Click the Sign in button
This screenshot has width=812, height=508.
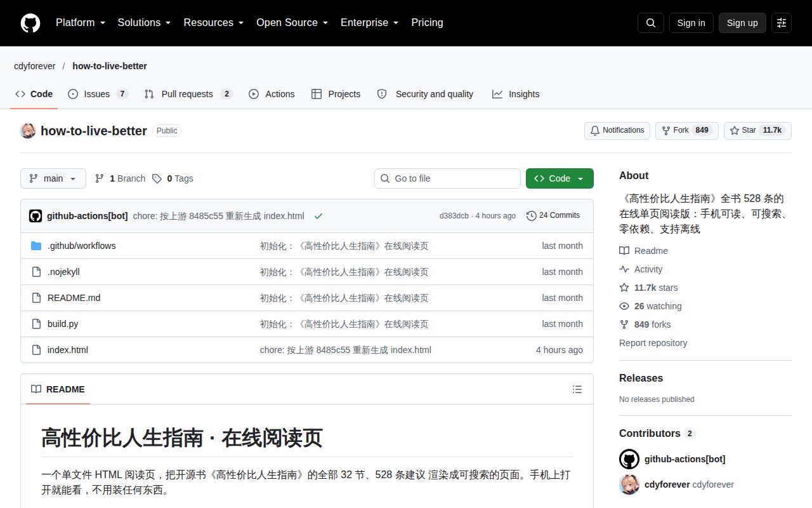tap(691, 23)
